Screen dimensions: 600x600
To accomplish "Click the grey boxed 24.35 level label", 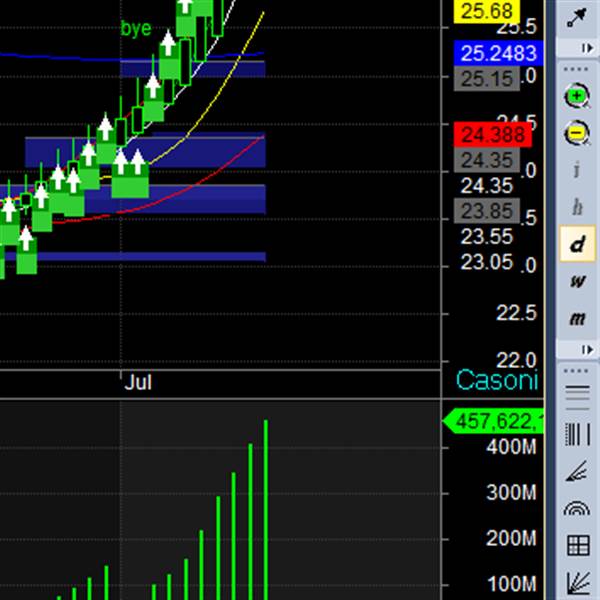I will tap(486, 160).
